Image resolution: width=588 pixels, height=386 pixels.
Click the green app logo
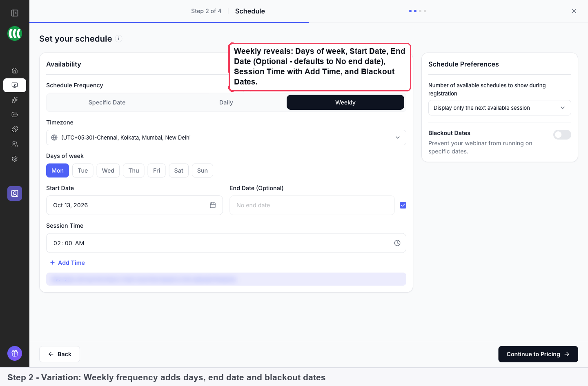tap(15, 33)
